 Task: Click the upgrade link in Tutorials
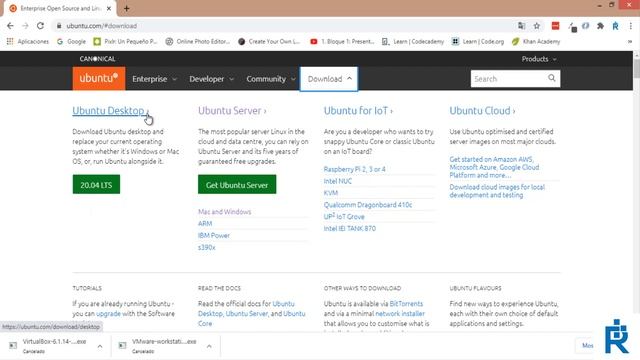pyautogui.click(x=108, y=313)
